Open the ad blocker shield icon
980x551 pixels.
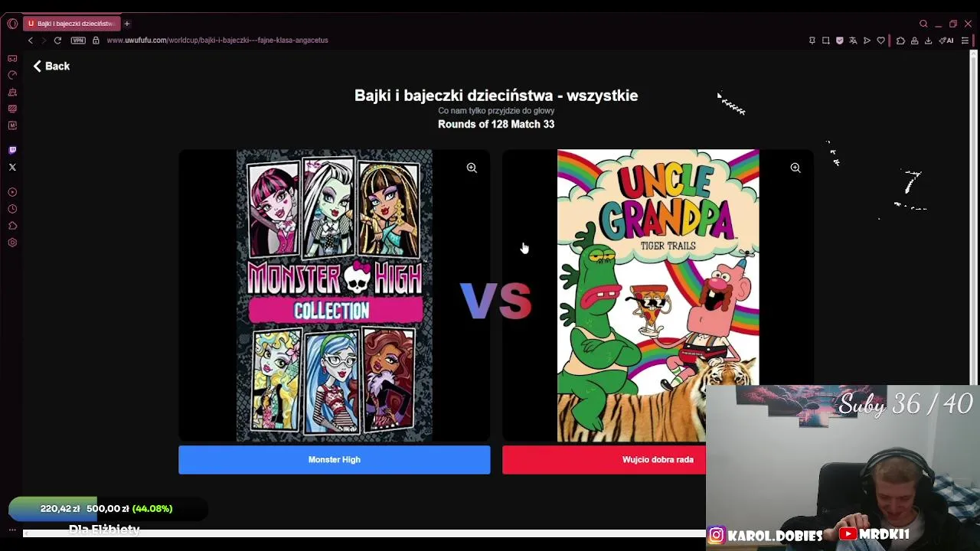pyautogui.click(x=840, y=41)
